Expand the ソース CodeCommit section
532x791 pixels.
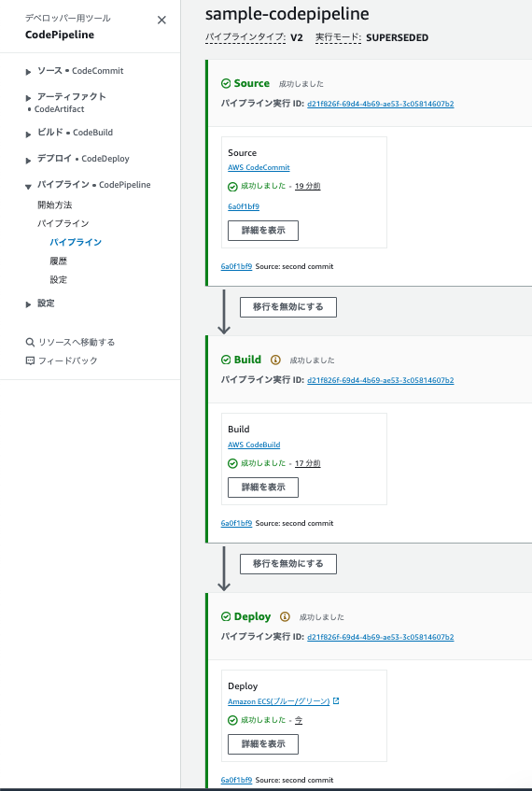(28, 72)
